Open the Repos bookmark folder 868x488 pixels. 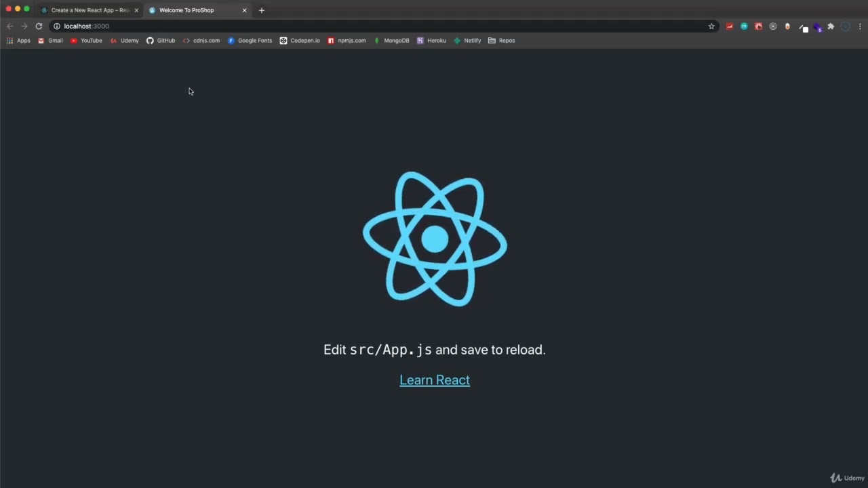(x=502, y=41)
